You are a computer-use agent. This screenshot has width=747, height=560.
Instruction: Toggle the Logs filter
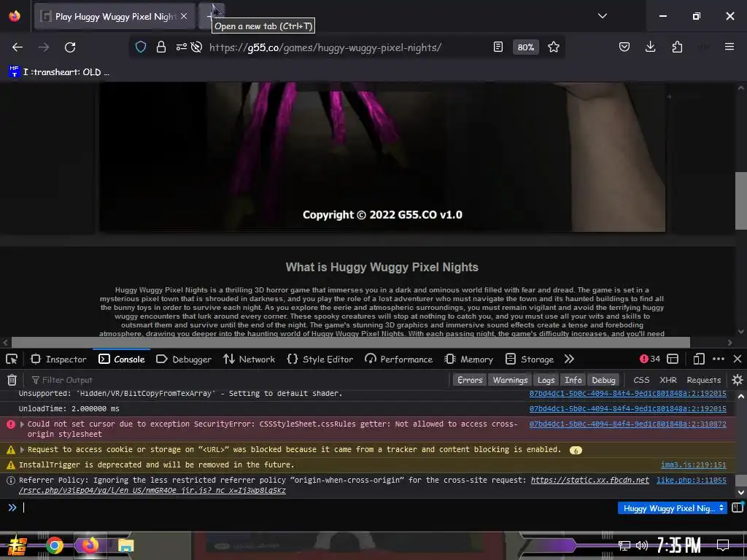point(546,380)
